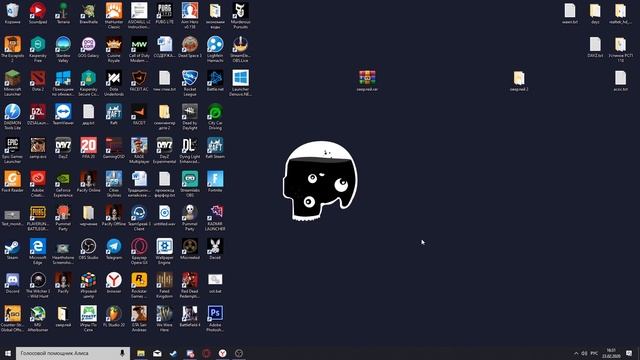This screenshot has height=360, width=640.
Task: Select the PUBG LITE desktop icon
Action: (164, 13)
